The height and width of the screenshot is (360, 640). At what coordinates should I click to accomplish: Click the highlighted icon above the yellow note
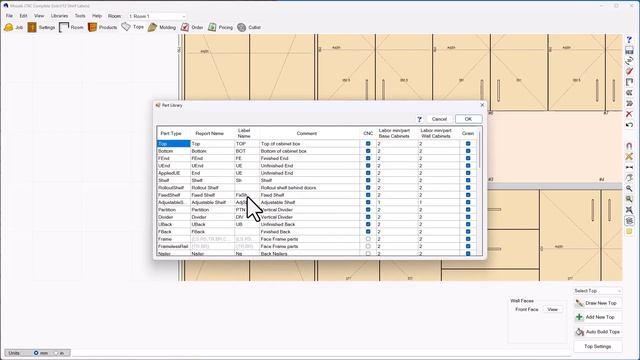point(629,221)
